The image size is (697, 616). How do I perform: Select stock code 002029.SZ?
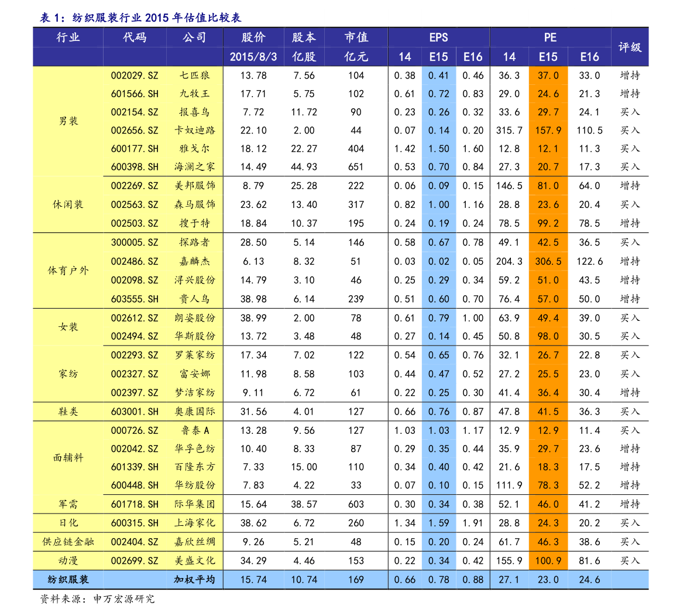point(135,76)
